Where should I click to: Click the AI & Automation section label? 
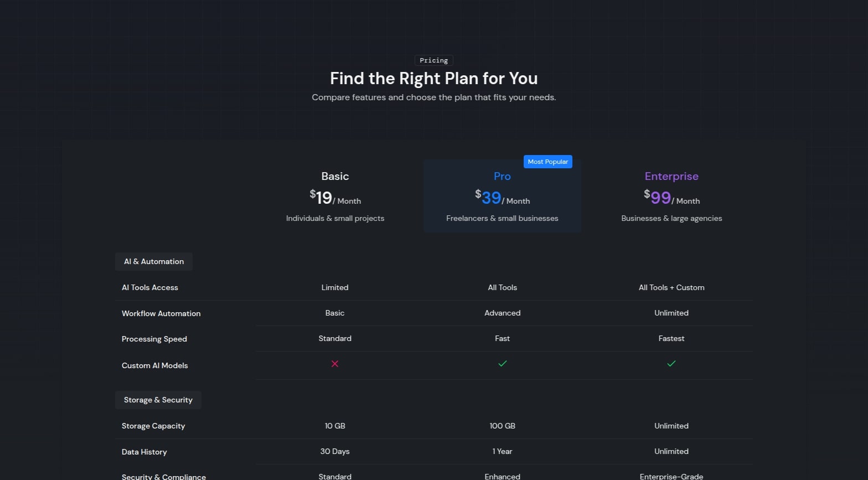[x=154, y=261]
